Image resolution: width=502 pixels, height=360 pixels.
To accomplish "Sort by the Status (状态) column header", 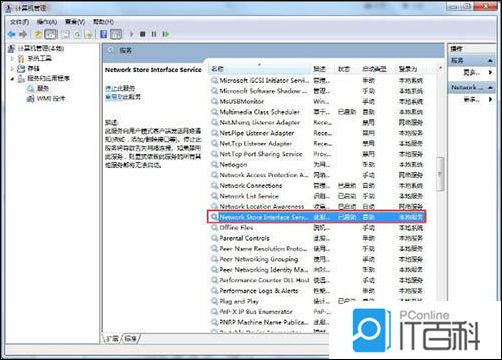I will (x=347, y=69).
